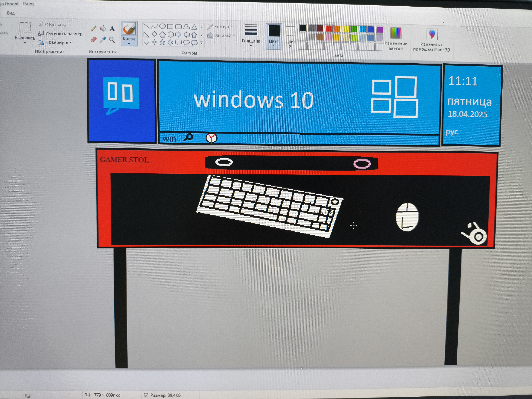Choose the Curve shape

click(154, 26)
